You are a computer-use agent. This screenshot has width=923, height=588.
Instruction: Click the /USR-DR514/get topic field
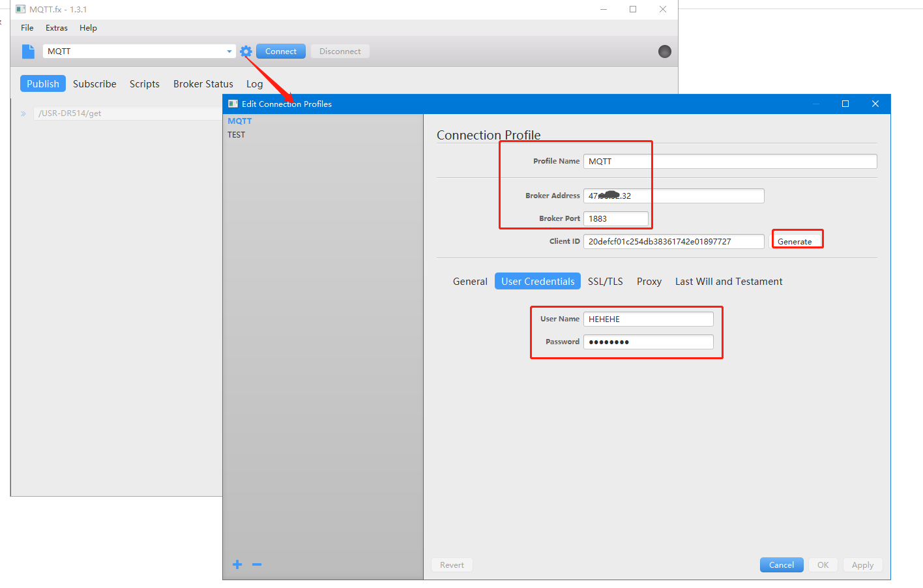(x=128, y=113)
